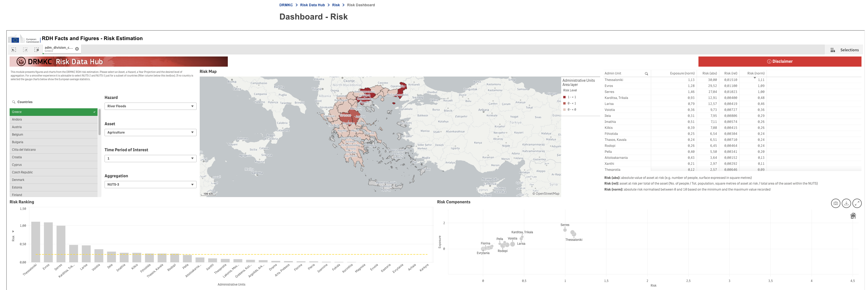Select Thessaloniki row in table
Screen dimensions: 868x290
coord(732,80)
